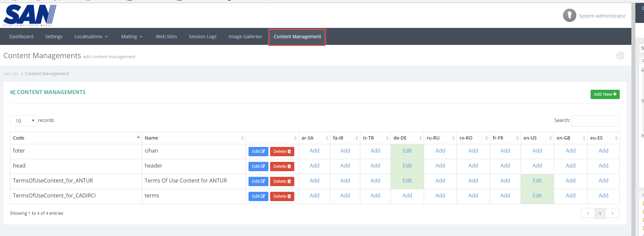Go to next page arrow
The image size is (644, 236).
(x=612, y=213)
